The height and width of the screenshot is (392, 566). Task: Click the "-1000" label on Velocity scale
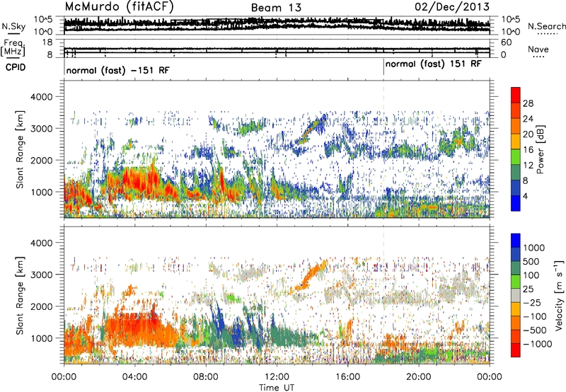[x=537, y=344]
